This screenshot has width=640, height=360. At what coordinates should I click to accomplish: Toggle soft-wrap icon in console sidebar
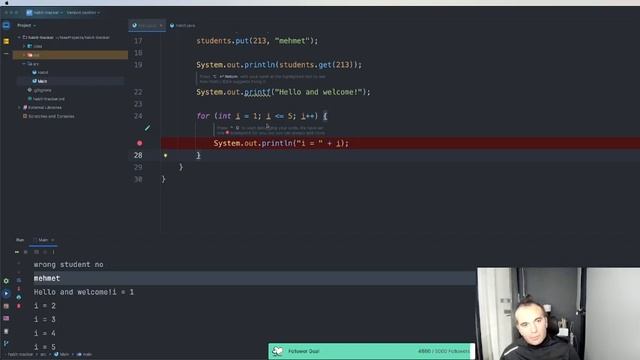[x=19, y=280]
